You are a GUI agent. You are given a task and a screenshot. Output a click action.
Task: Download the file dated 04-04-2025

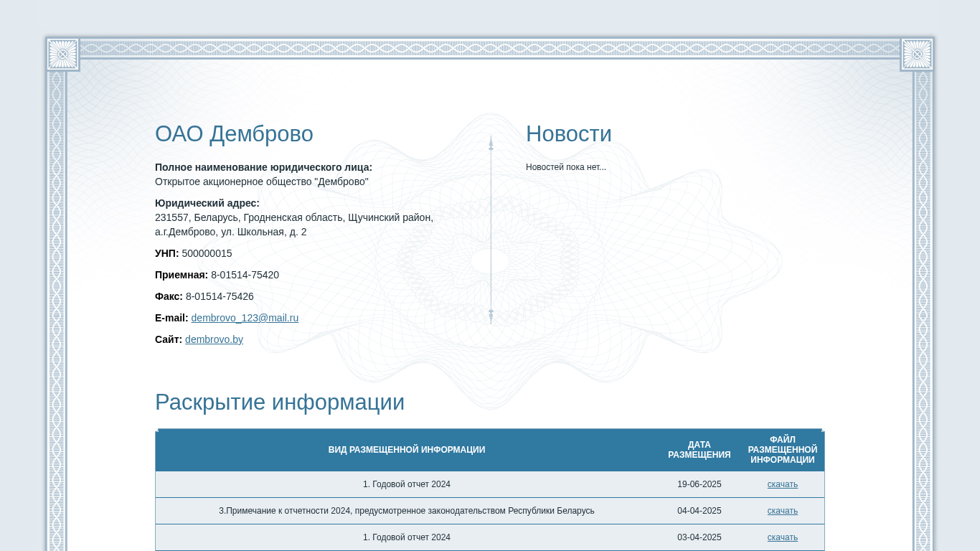point(782,511)
